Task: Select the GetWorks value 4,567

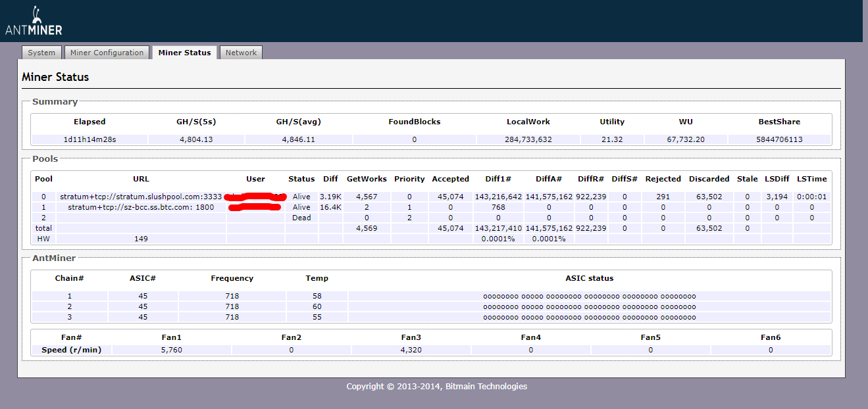Action: pos(367,197)
